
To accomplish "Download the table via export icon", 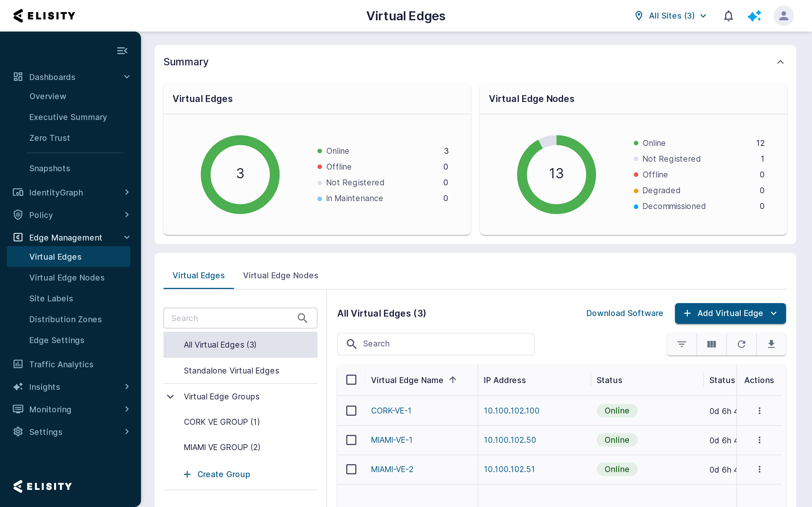I will click(771, 344).
